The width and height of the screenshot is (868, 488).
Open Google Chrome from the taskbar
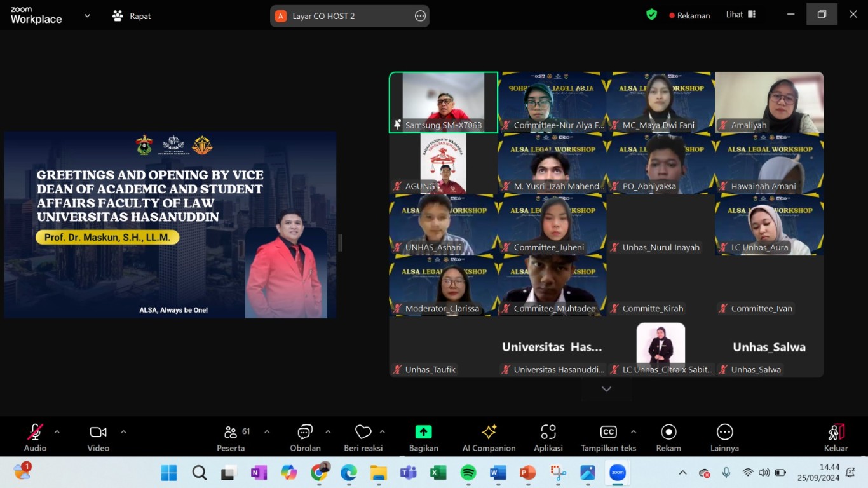pos(319,473)
